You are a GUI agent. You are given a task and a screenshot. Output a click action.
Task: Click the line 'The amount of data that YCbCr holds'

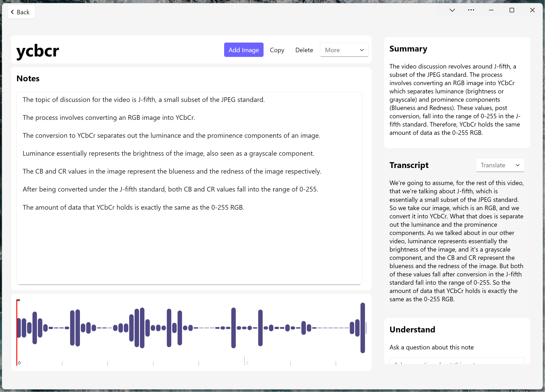(133, 207)
